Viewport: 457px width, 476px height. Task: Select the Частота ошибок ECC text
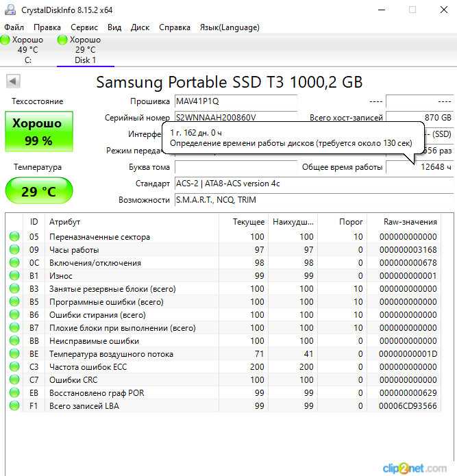(x=88, y=367)
